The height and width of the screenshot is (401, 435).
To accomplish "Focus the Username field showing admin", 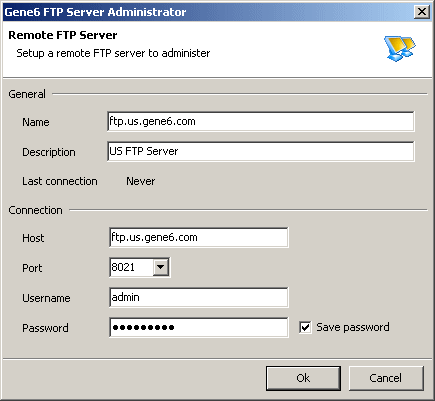I will (199, 297).
